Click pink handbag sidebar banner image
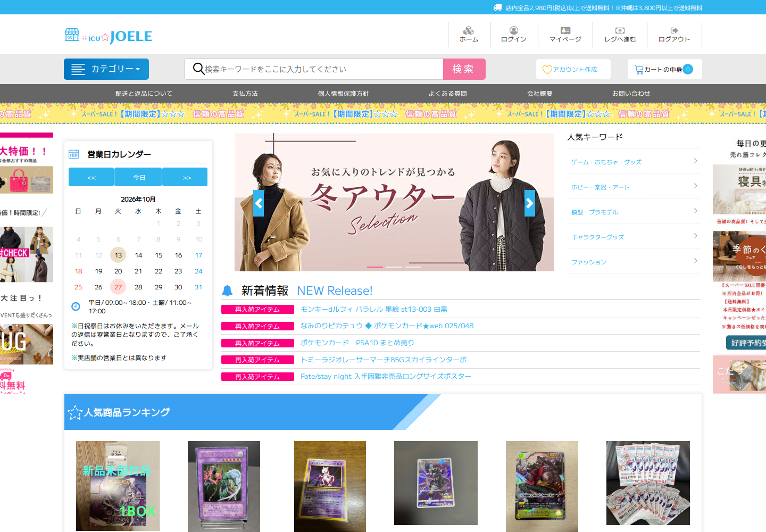 27,180
